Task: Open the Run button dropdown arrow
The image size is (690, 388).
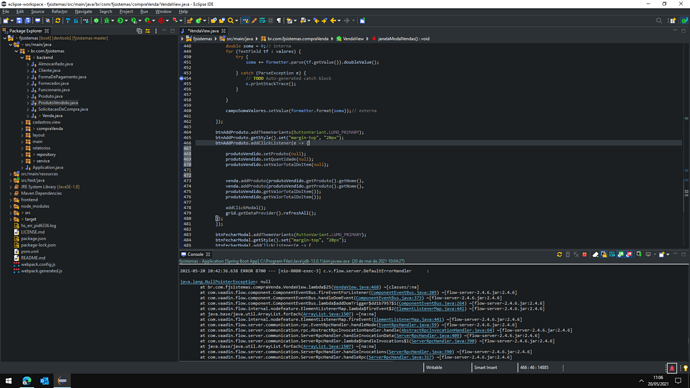Action: pos(126,21)
